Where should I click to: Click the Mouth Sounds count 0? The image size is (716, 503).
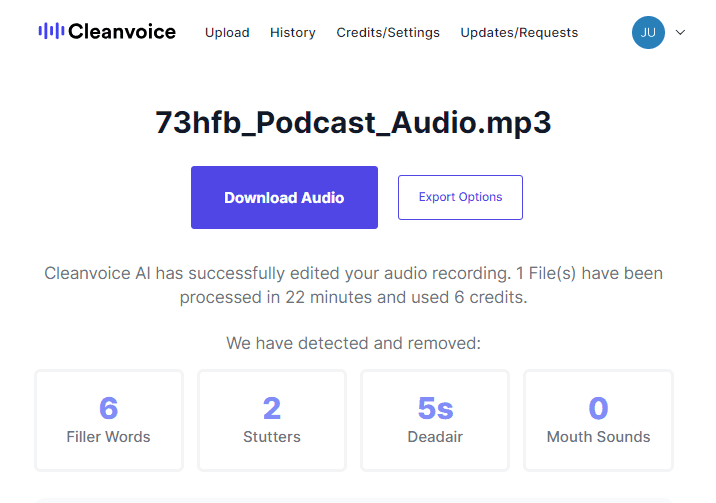pyautogui.click(x=598, y=408)
